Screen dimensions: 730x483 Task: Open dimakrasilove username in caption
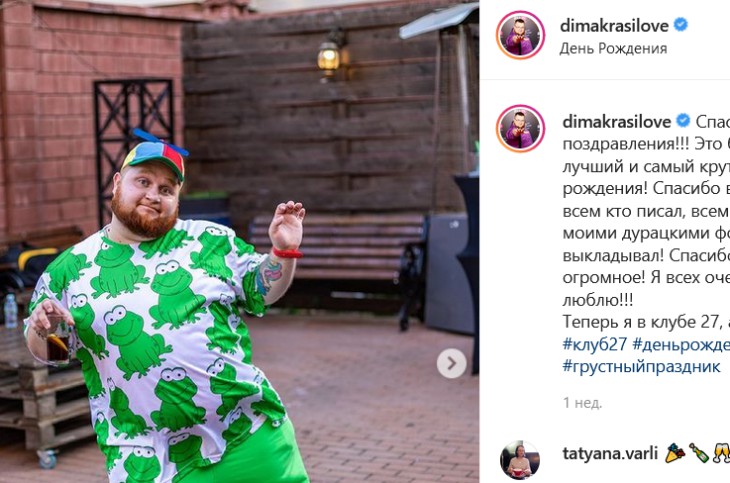click(x=616, y=122)
